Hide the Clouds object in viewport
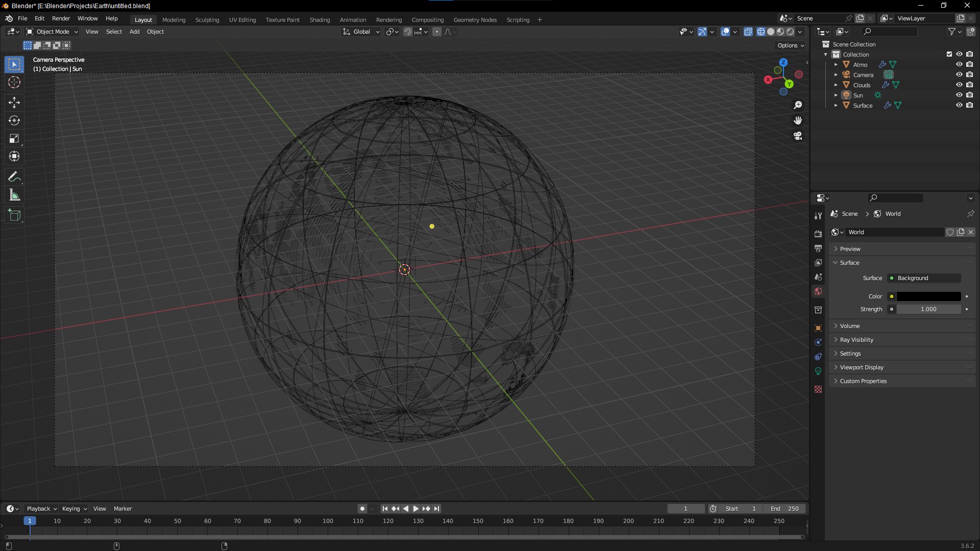980x551 pixels. [x=959, y=85]
